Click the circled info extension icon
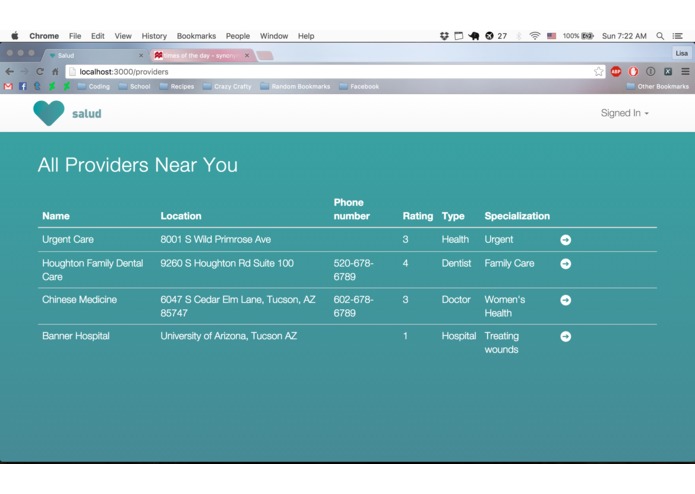695x494 pixels. (x=650, y=71)
